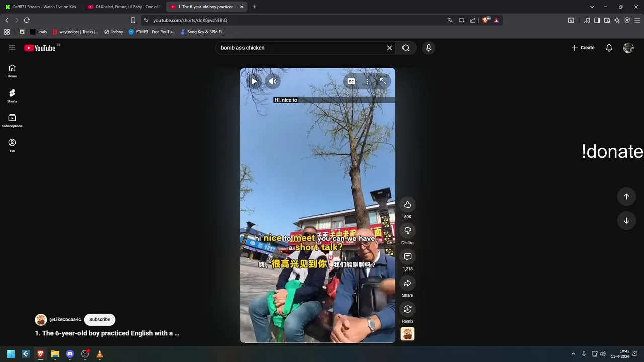Open Brave VPN shield icon

pyautogui.click(x=627, y=20)
